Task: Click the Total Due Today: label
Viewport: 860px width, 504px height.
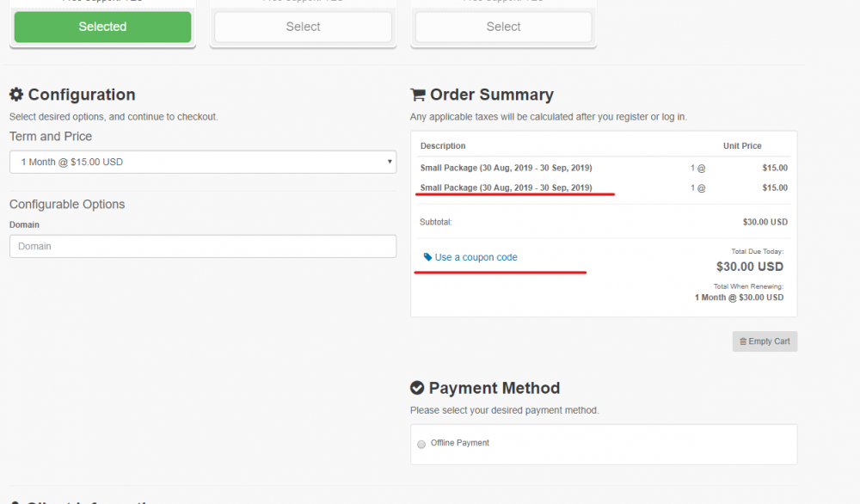Action: pos(758,251)
